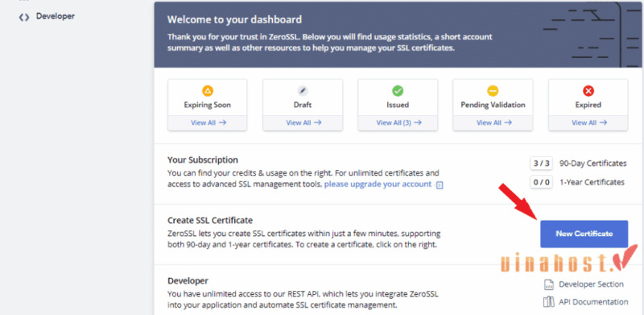644x315 pixels.
Task: Click the Developer code brackets icon
Action: click(x=24, y=17)
